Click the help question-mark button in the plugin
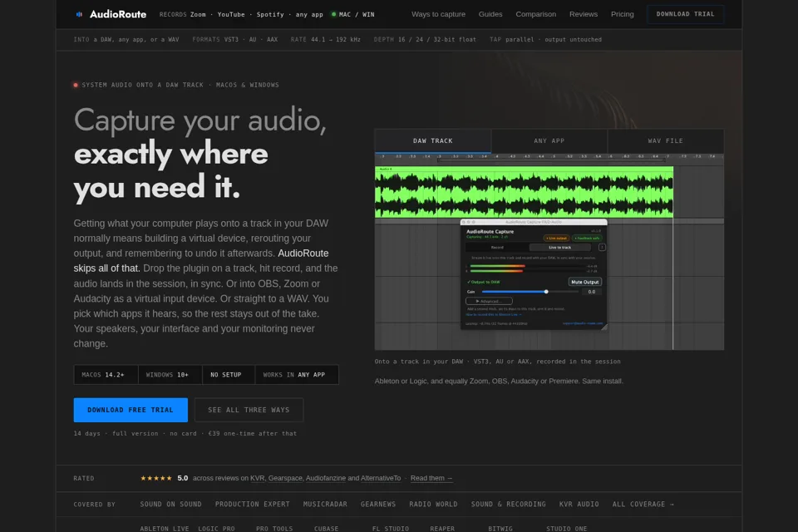The height and width of the screenshot is (532, 798). coord(602,248)
